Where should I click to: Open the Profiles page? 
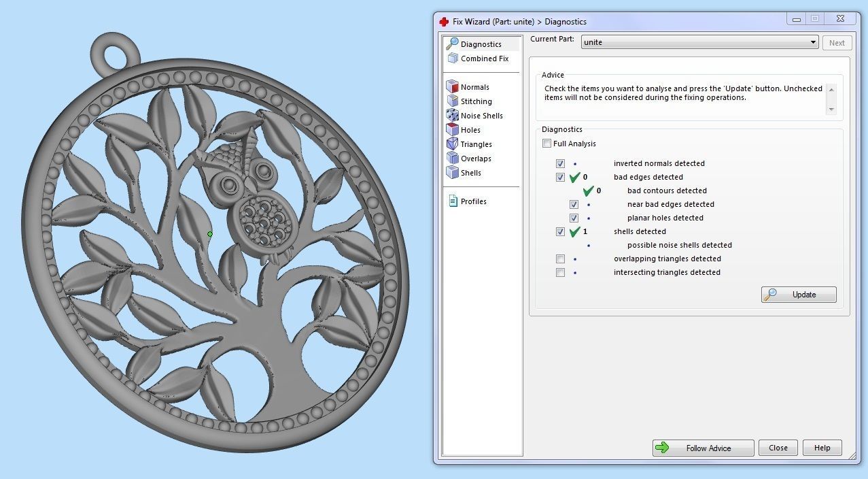[x=474, y=201]
